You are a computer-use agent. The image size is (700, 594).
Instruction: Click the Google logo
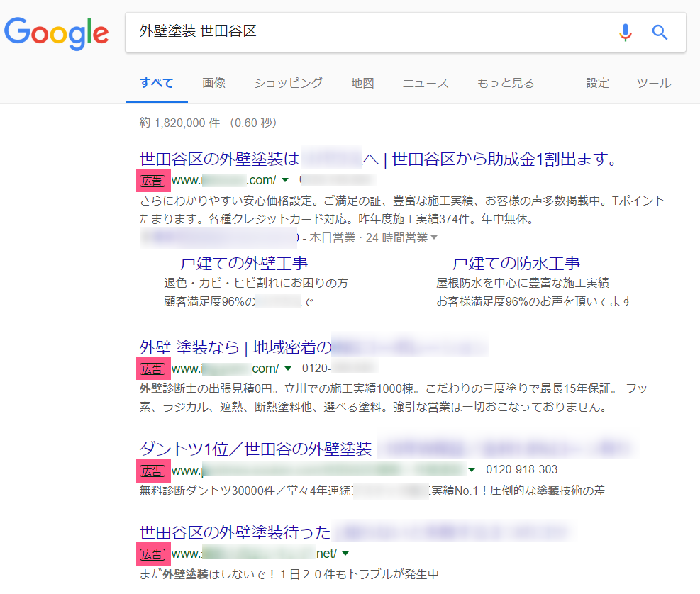pos(57,33)
